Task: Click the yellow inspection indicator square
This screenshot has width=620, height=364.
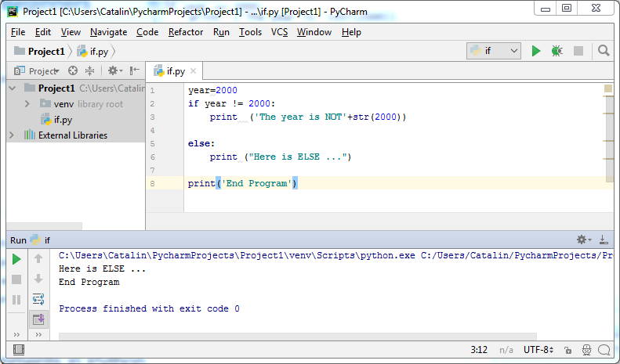Action: tap(608, 88)
